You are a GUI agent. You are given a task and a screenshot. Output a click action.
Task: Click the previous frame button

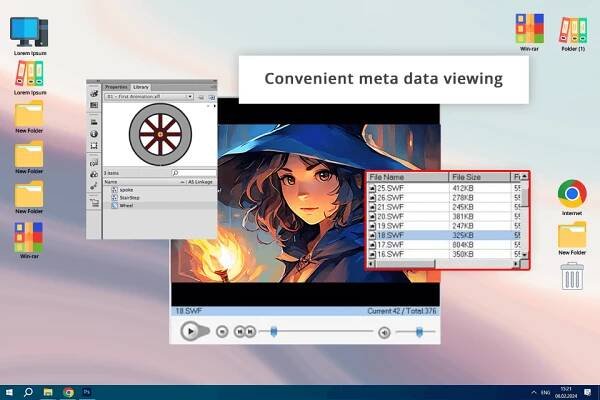[239, 332]
